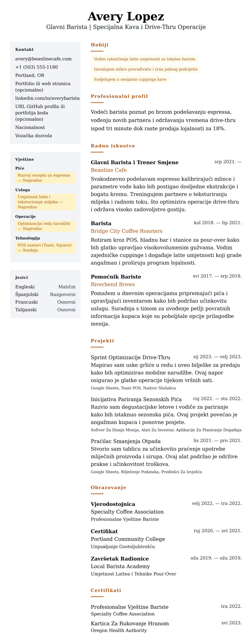Click the Praćilac Smanjenja Otpada project title

pyautogui.click(x=125, y=441)
